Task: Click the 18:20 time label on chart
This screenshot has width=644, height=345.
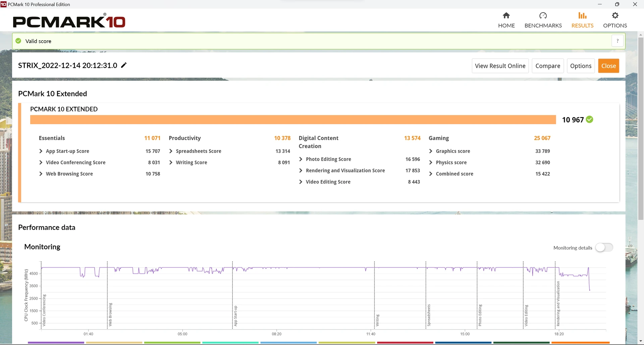Action: [559, 334]
